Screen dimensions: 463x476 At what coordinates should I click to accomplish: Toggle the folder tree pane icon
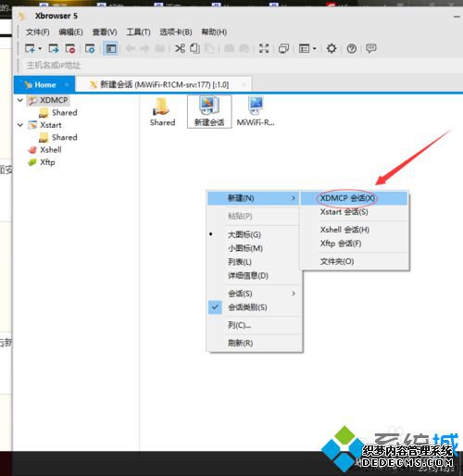(x=110, y=48)
